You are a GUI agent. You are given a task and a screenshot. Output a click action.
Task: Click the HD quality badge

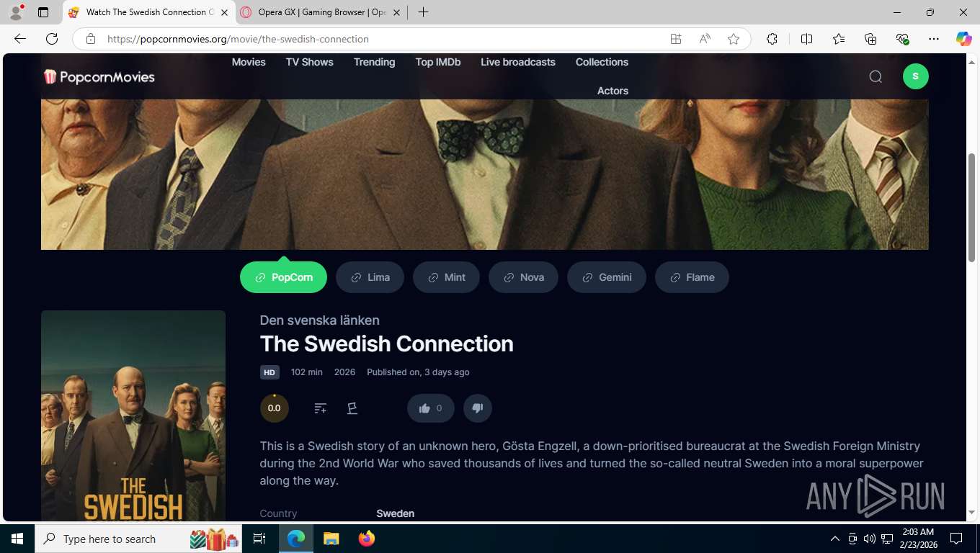269,372
